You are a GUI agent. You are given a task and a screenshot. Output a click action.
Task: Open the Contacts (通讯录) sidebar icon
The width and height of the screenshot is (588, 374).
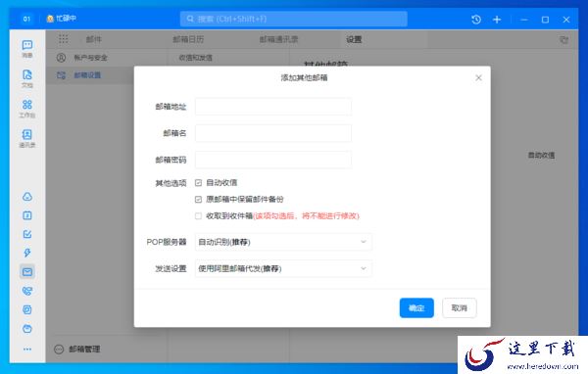(27, 138)
